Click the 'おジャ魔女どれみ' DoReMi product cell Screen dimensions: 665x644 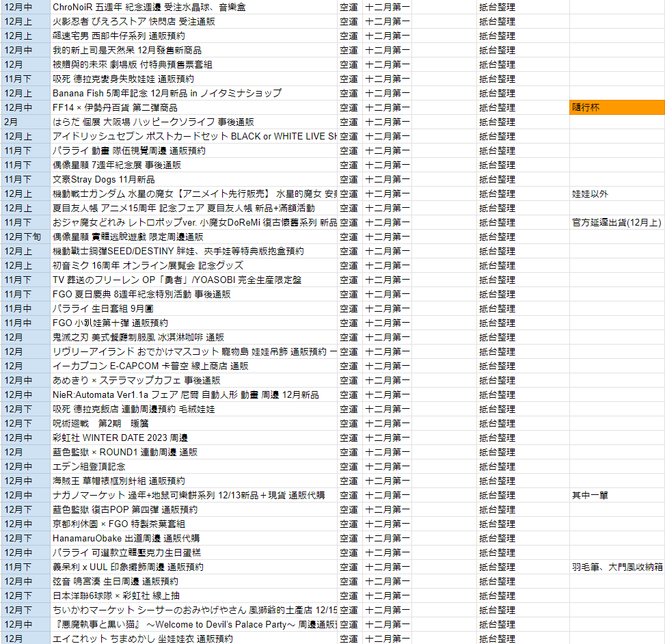tap(194, 222)
